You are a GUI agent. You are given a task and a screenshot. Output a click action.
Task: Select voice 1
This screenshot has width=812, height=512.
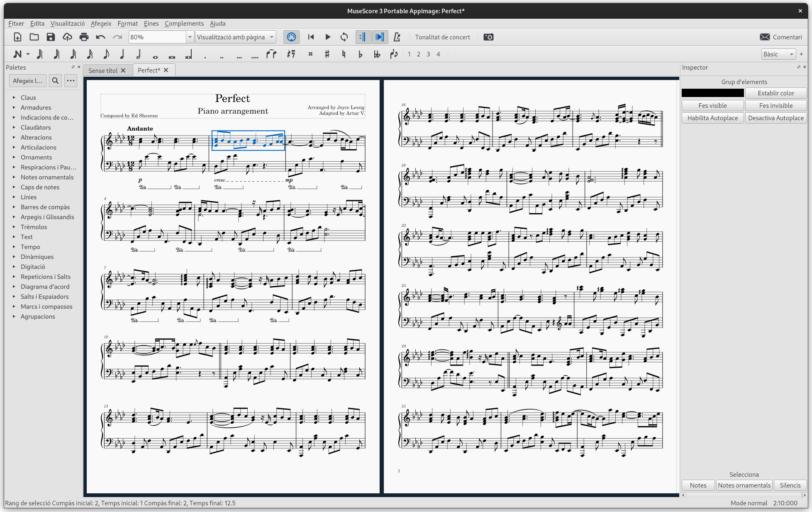click(409, 54)
